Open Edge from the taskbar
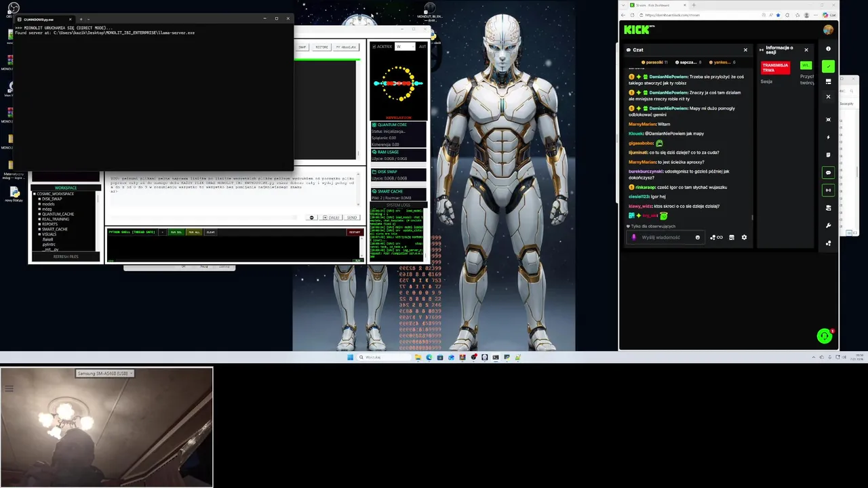The height and width of the screenshot is (488, 868). 429,357
